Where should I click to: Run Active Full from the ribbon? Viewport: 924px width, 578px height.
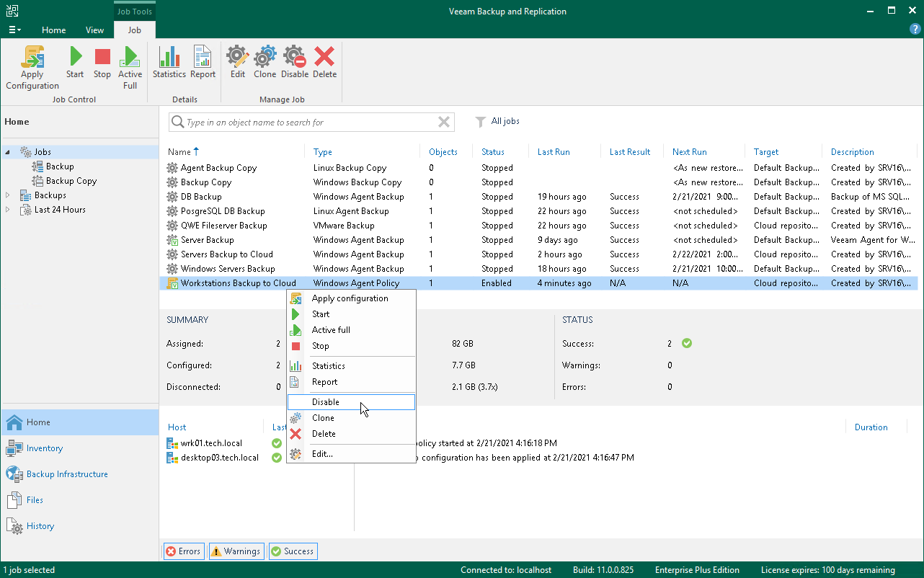130,57
